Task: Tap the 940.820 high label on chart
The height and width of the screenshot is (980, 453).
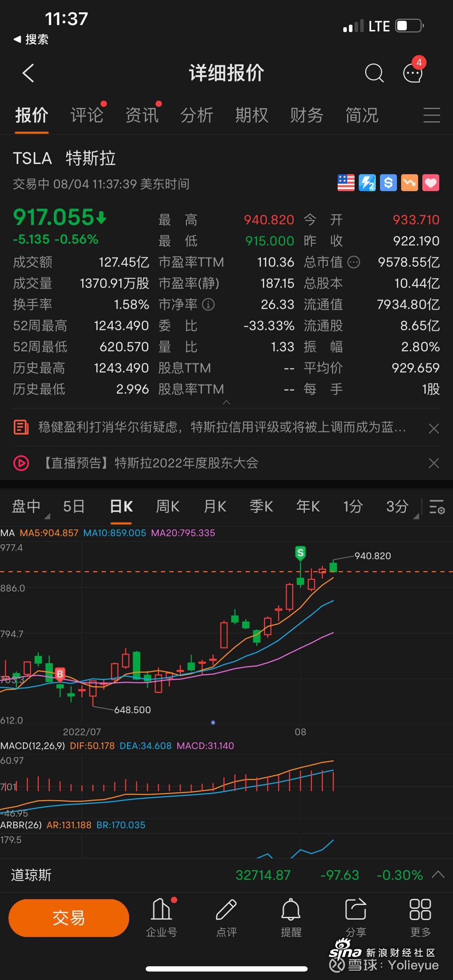Action: tap(372, 556)
